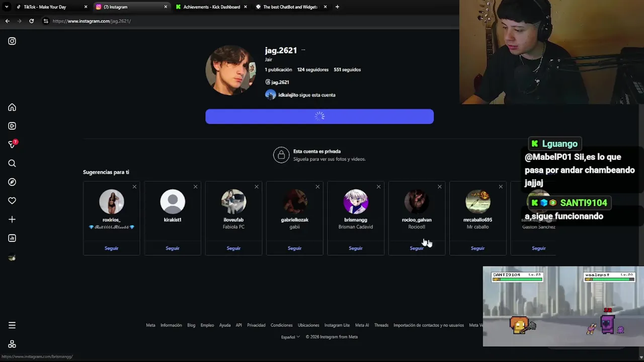This screenshot has height=362, width=644.
Task: Open the Explore compass icon in sidebar
Action: click(x=12, y=182)
